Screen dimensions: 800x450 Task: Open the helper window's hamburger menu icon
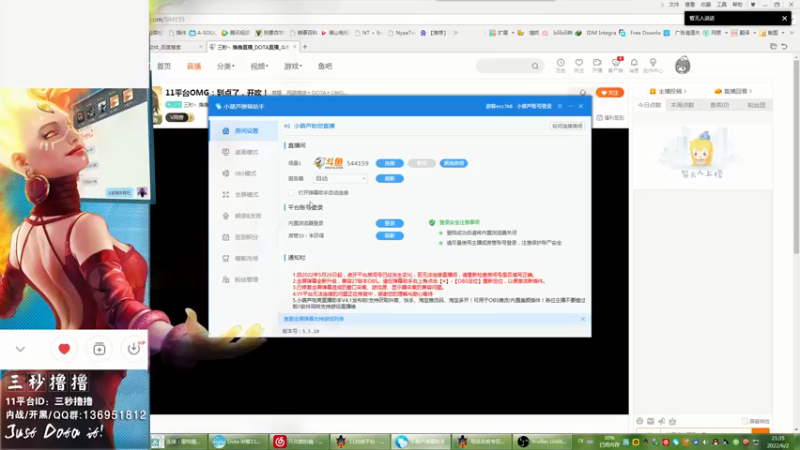560,106
